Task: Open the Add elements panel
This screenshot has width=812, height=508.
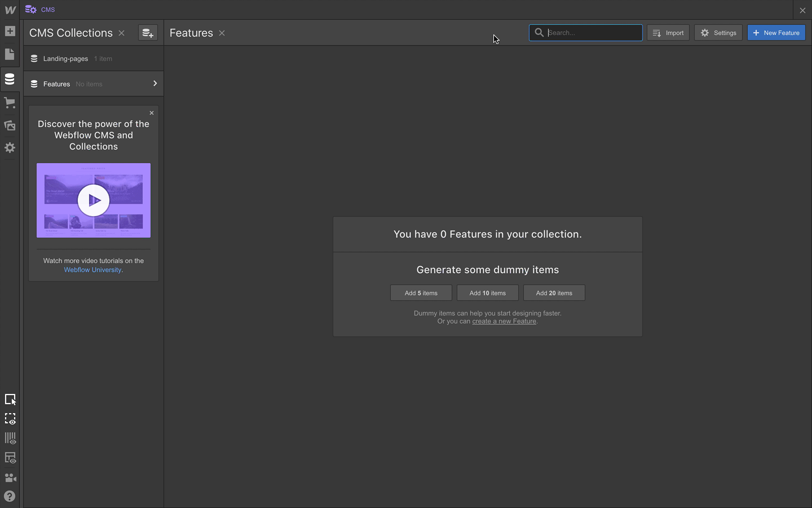Action: (10, 31)
